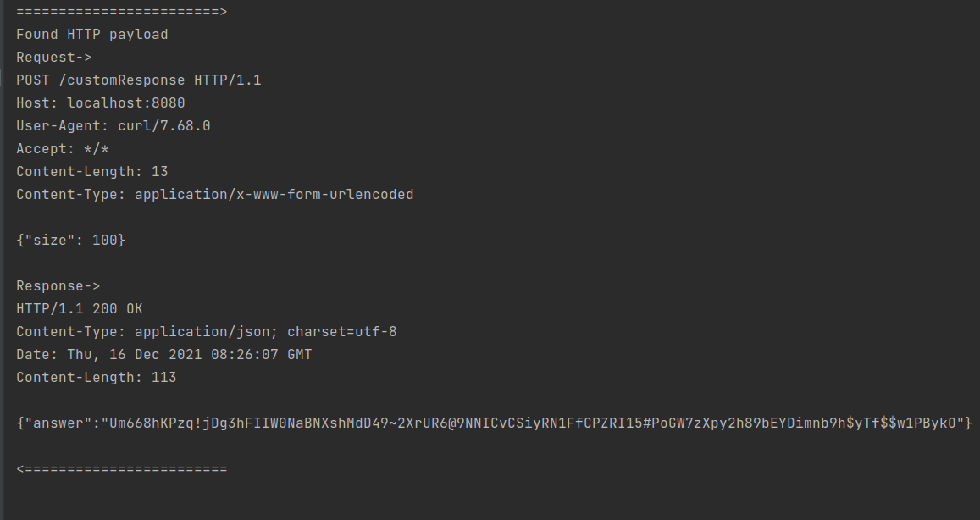This screenshot has height=520, width=980.
Task: Click the User-Agent curl/7.68.0 line
Action: (114, 125)
